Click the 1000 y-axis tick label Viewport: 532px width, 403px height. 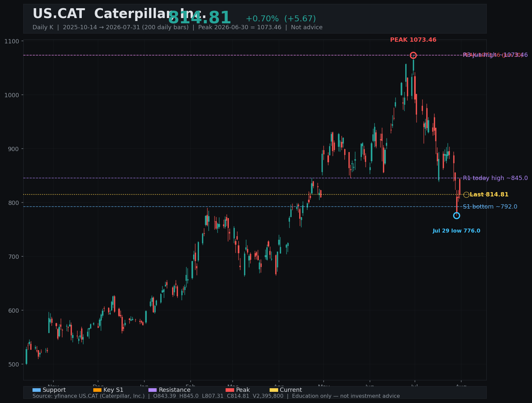tap(12, 95)
